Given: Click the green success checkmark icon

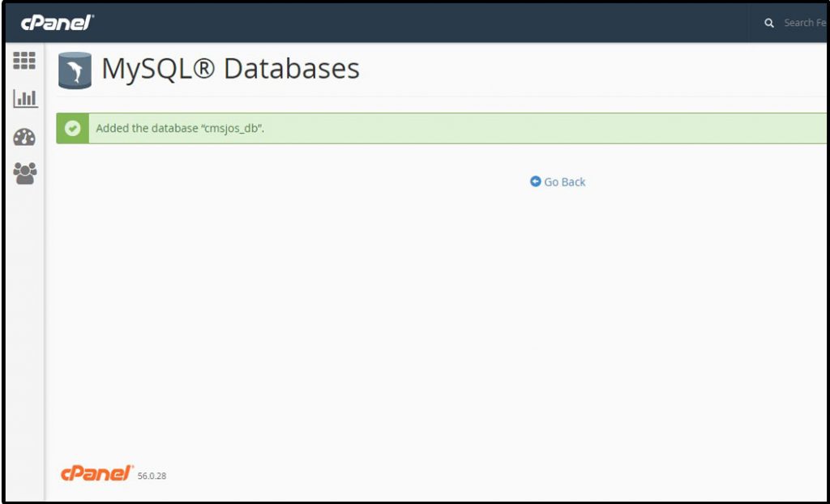Looking at the screenshot, I should click(72, 128).
